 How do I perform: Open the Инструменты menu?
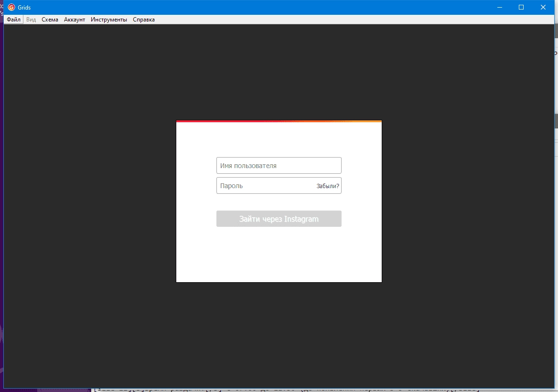(x=109, y=20)
